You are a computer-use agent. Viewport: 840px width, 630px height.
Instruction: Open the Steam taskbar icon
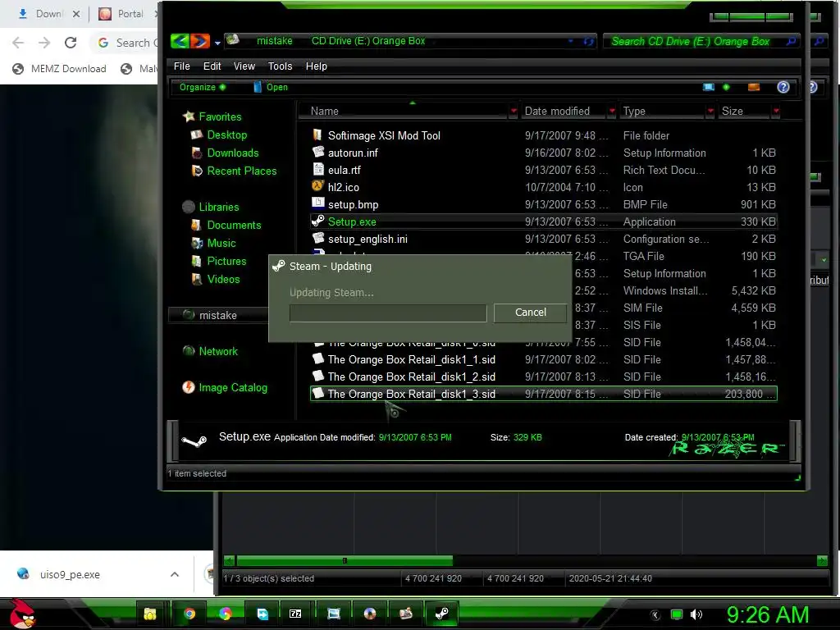click(442, 614)
